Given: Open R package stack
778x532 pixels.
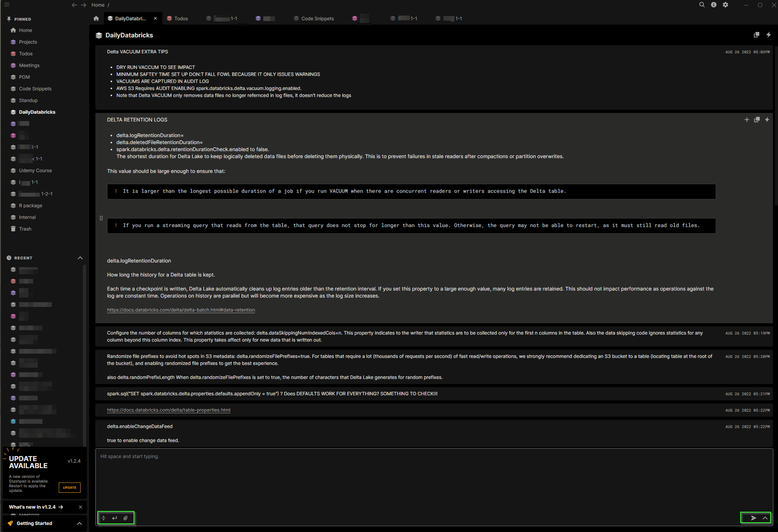Looking at the screenshot, I should [x=31, y=205].
